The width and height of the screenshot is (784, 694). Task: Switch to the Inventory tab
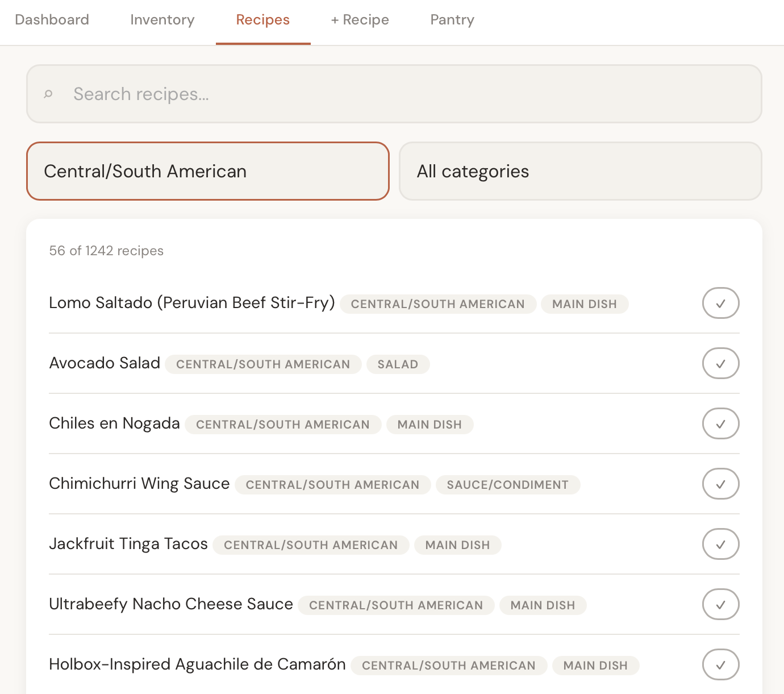(162, 20)
